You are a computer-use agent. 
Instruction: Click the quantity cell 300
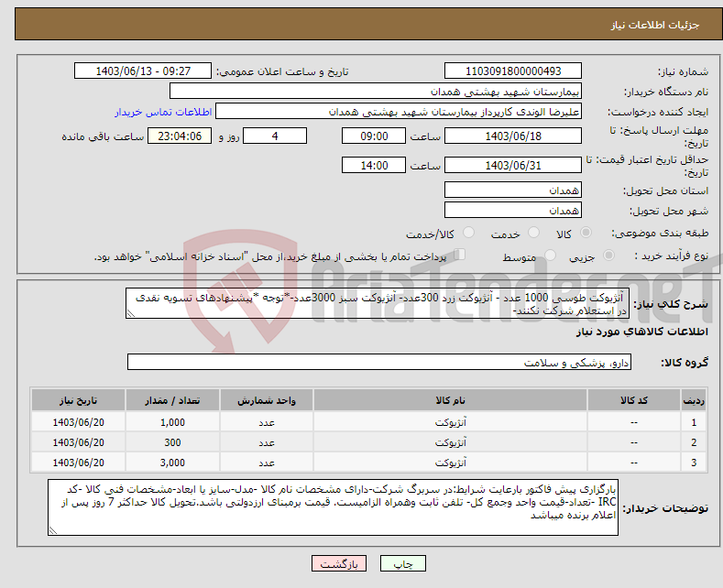point(172,442)
